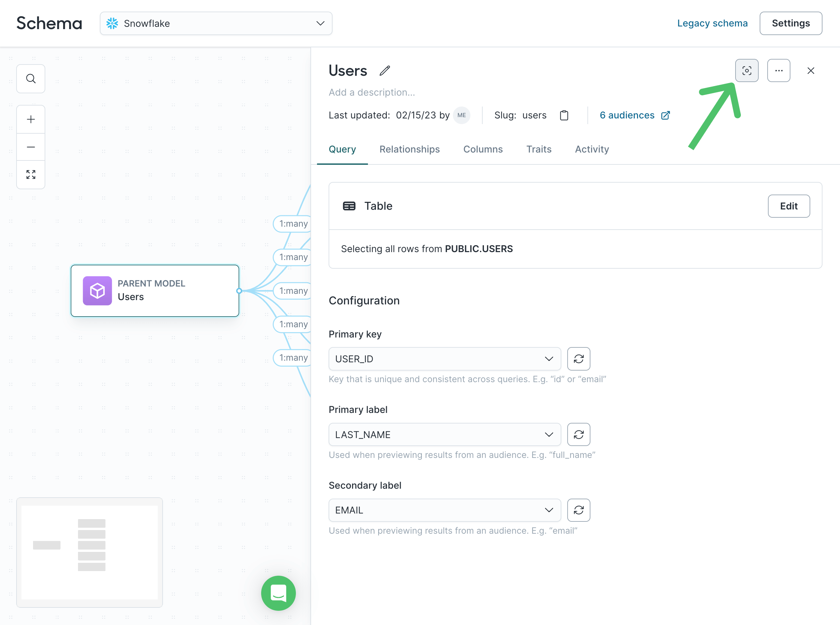Refresh the Secondary label column options

(x=578, y=510)
